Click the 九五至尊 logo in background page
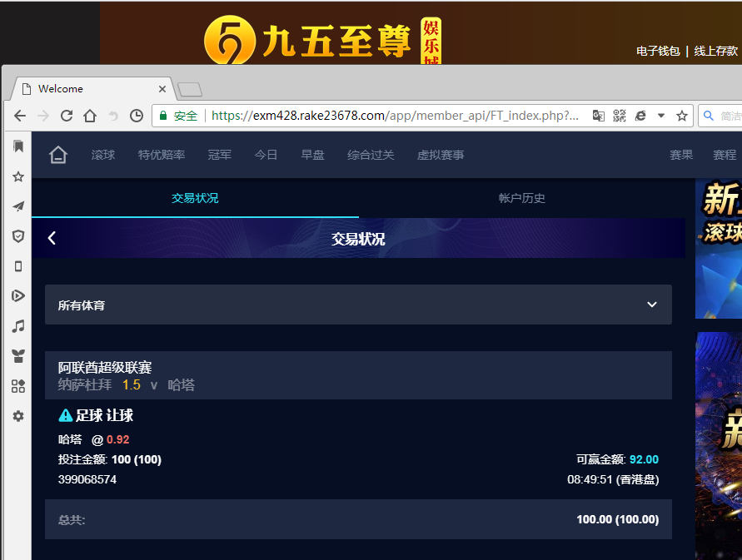 coord(322,40)
